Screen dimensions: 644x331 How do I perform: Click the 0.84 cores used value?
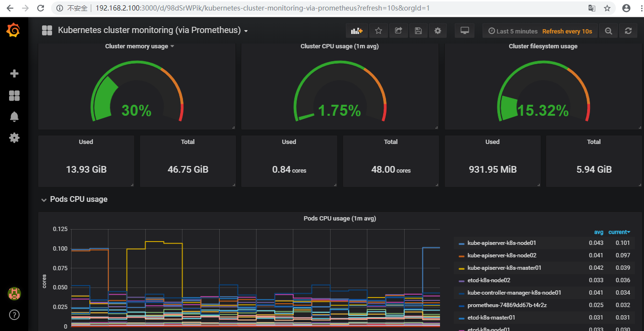(289, 170)
